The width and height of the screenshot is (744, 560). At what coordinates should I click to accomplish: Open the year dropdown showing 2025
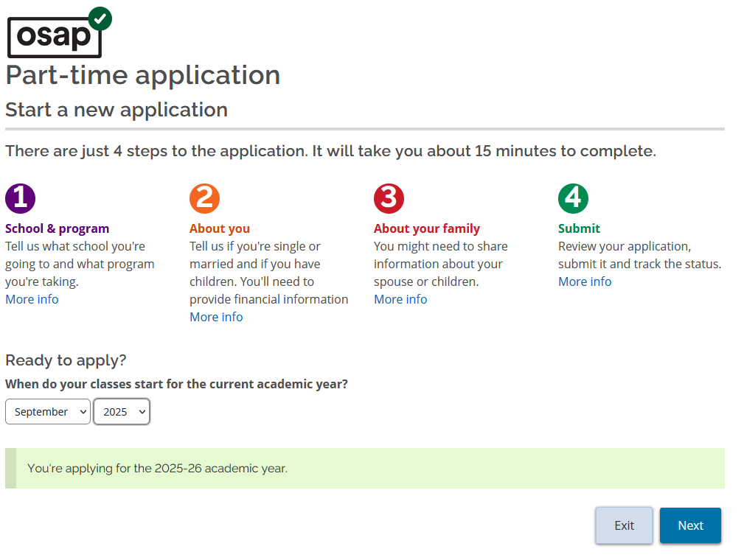pos(121,411)
